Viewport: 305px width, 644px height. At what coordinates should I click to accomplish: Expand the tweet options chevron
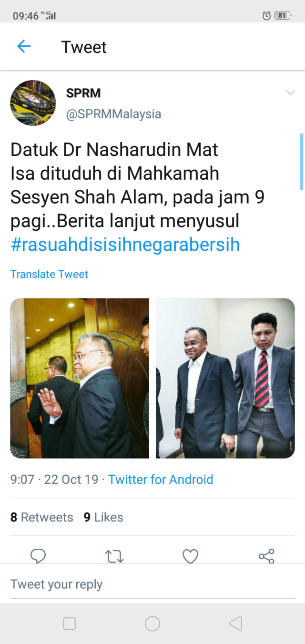[x=290, y=92]
